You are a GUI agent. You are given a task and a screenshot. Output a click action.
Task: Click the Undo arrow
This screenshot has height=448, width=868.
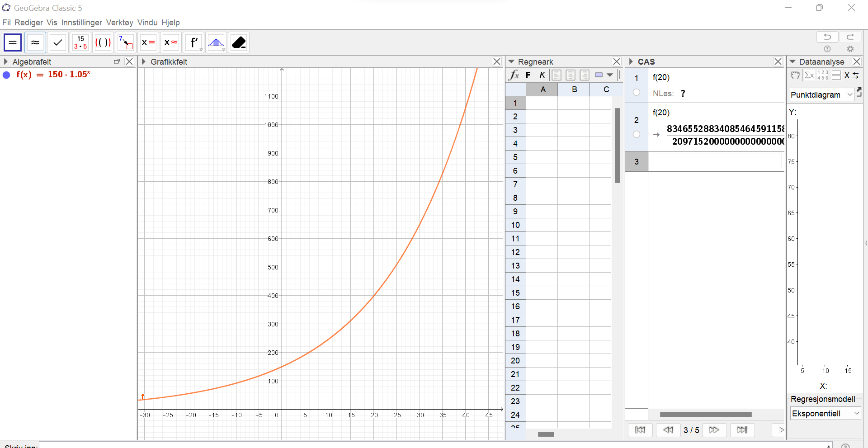click(x=827, y=37)
